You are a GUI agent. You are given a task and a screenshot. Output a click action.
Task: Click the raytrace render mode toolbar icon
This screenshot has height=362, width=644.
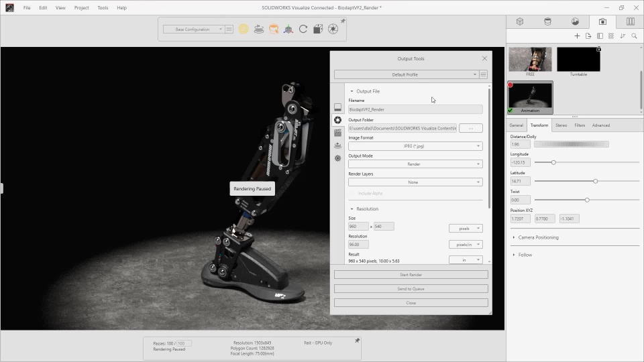click(x=244, y=29)
